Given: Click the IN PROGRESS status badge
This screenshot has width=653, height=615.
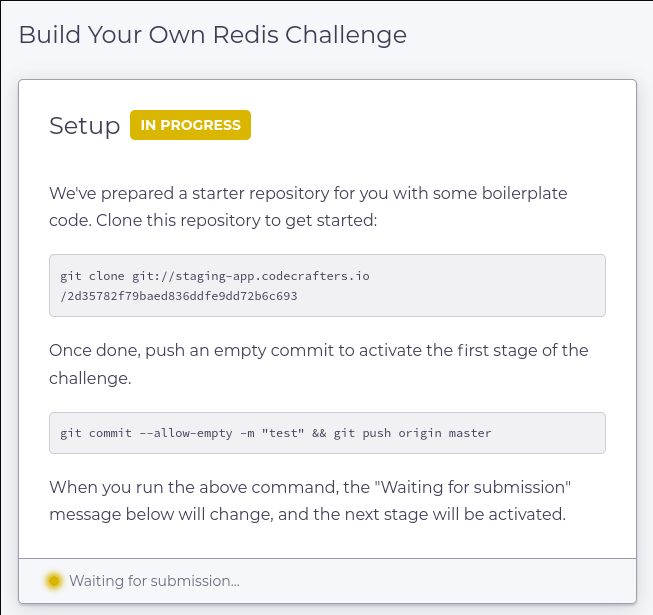Looking at the screenshot, I should [190, 125].
